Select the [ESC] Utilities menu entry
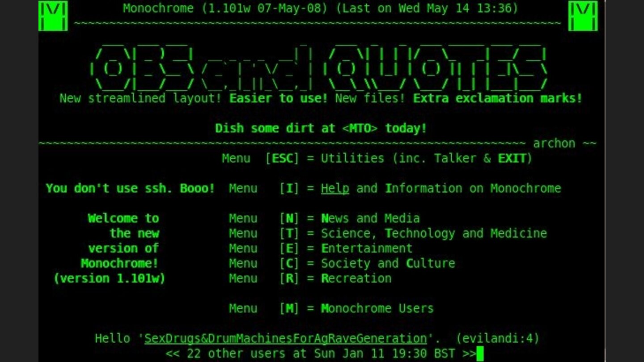 point(377,158)
